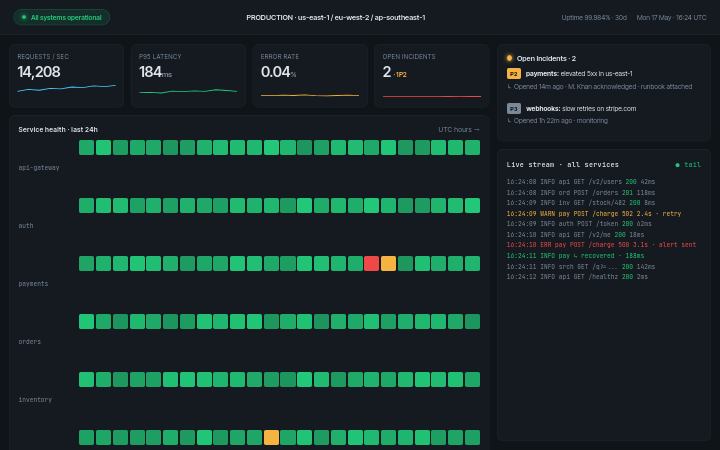
Task: Open the Open Incidents metric card
Action: tap(432, 76)
